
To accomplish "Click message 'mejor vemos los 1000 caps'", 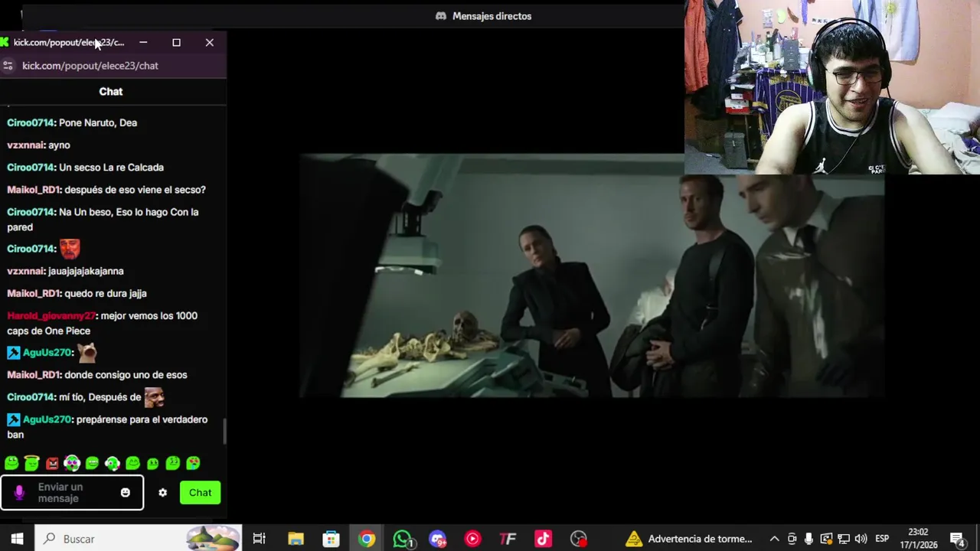I will [102, 324].
